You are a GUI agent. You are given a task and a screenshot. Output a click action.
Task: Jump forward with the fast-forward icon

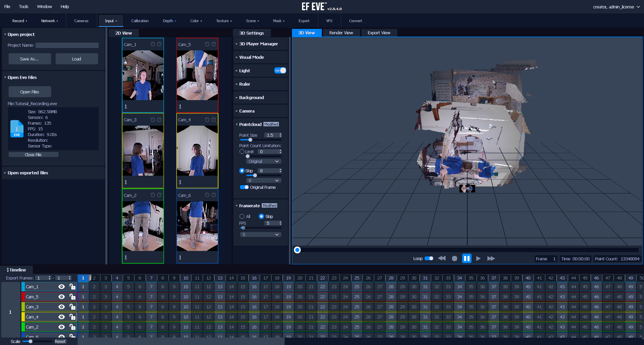(491, 258)
